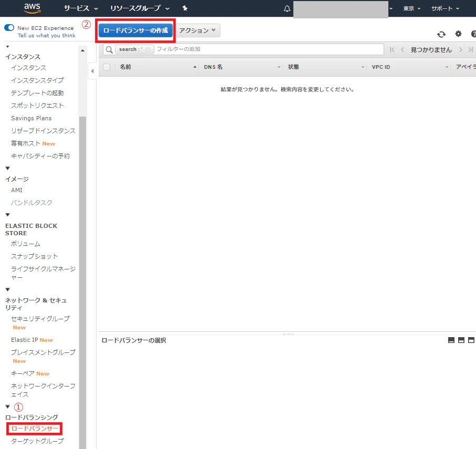Remove the search filter tag
476x449 pixels.
point(147,49)
